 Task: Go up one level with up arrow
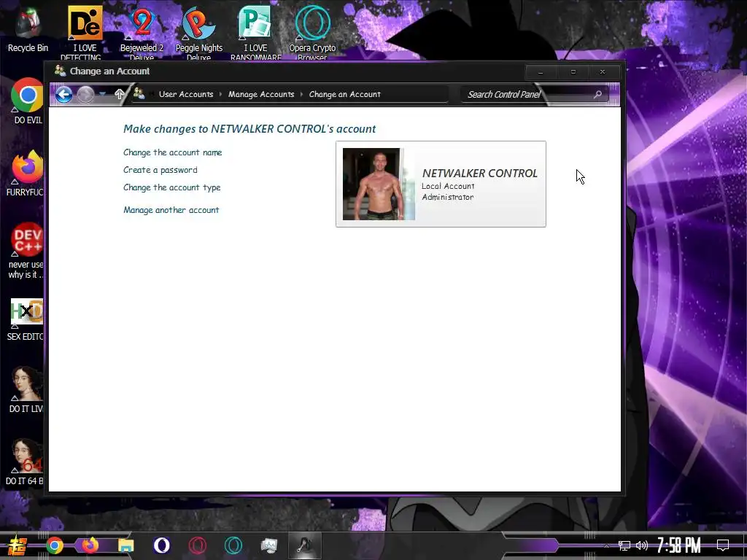pyautogui.click(x=119, y=94)
